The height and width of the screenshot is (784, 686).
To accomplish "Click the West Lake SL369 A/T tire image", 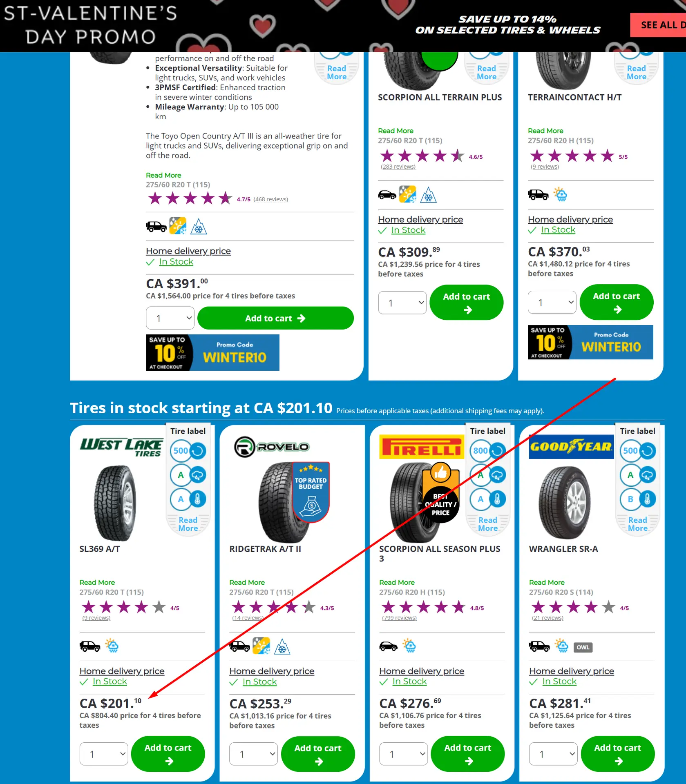I will click(115, 503).
